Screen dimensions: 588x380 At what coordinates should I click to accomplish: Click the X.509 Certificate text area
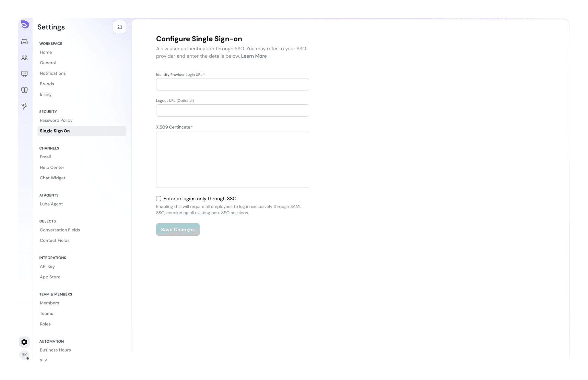pyautogui.click(x=232, y=160)
